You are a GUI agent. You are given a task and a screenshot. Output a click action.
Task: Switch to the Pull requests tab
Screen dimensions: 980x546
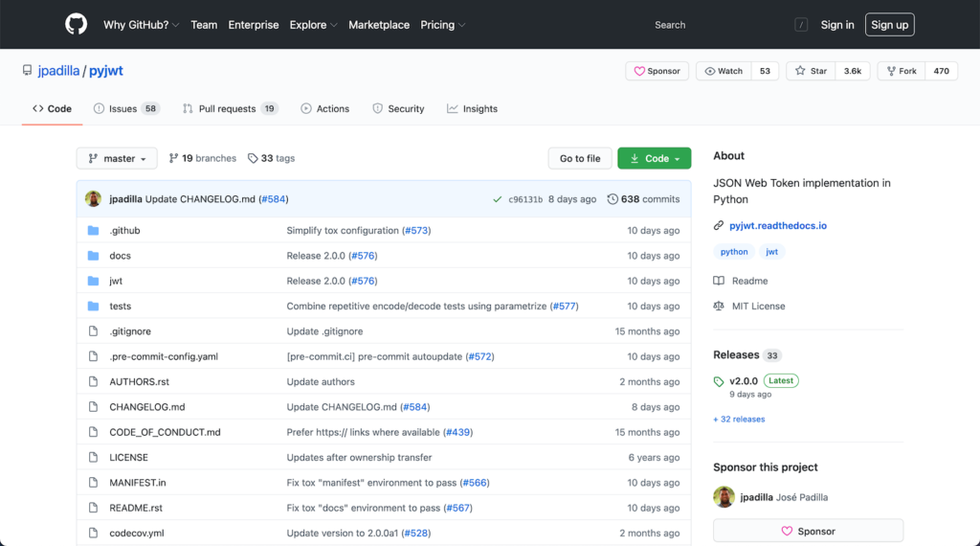230,109
